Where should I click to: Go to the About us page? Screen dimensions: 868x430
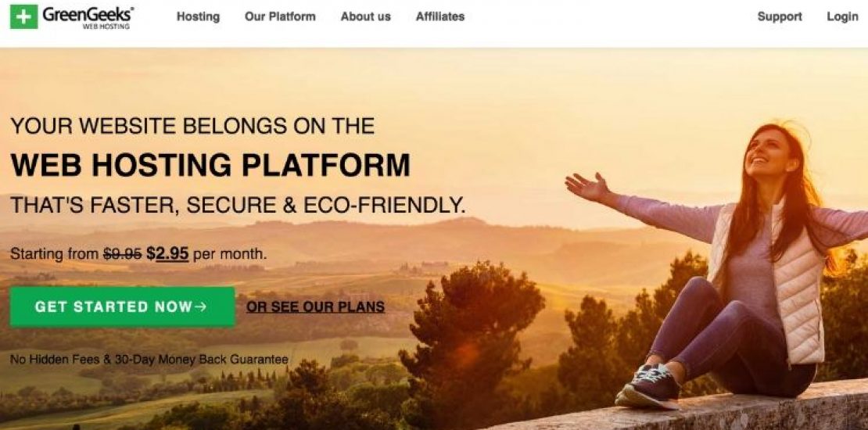click(x=365, y=16)
